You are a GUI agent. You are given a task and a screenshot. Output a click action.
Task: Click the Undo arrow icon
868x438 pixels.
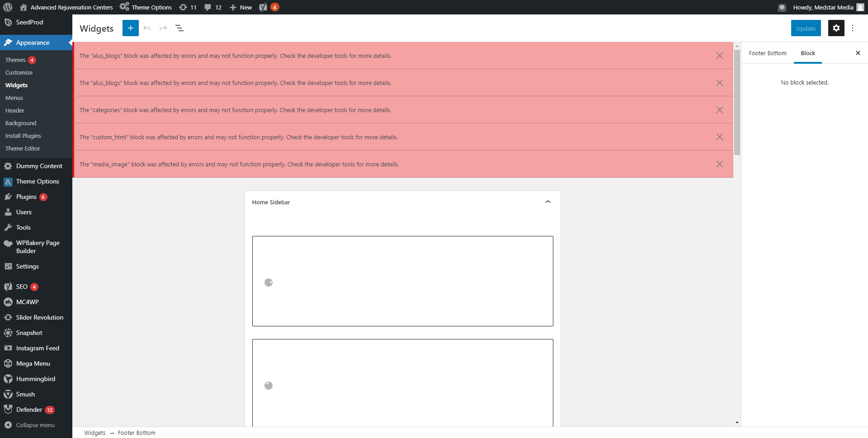pos(147,28)
